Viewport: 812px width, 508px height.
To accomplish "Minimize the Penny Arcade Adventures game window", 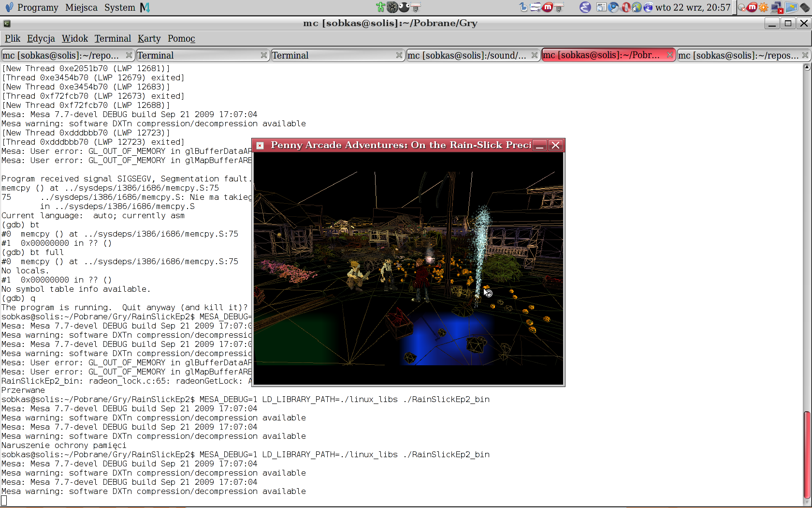I will pyautogui.click(x=540, y=145).
